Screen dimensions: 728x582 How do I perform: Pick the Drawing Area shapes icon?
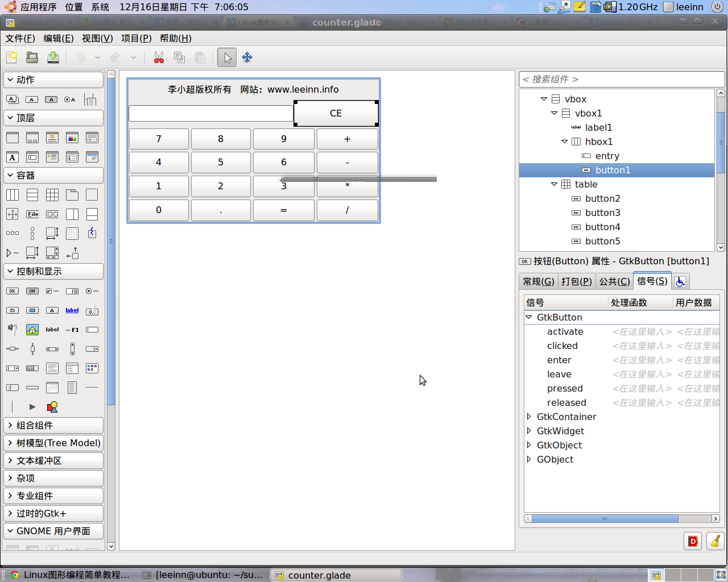point(52,407)
